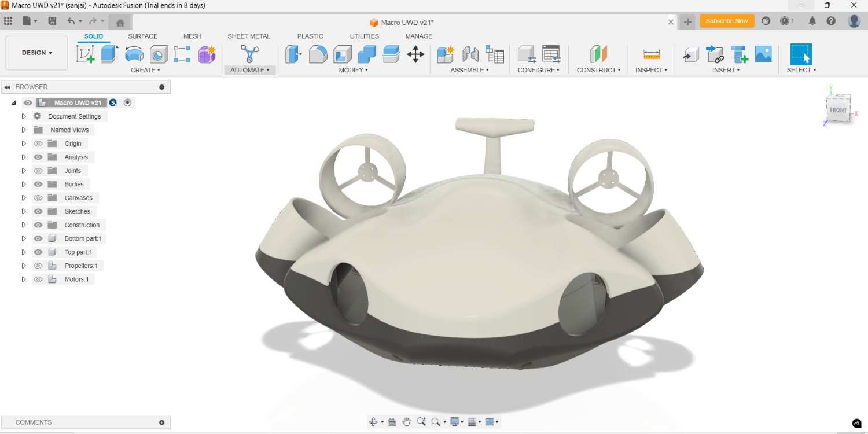Select the Move/Copy tool

(x=415, y=54)
